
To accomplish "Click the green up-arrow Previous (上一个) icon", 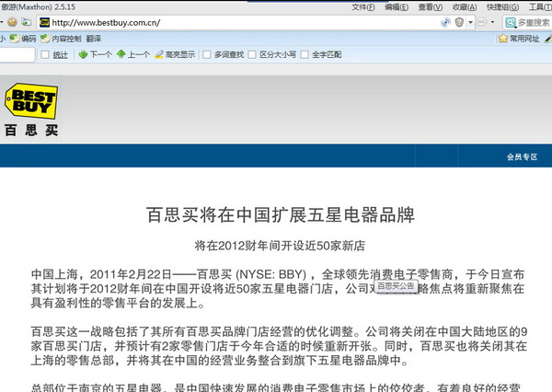I will point(122,55).
